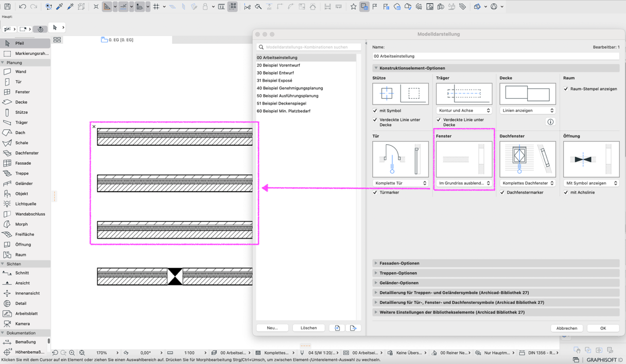The width and height of the screenshot is (626, 364).
Task: Toggle the 'mit Symbol' checkbox under Stütze
Action: 375,111
